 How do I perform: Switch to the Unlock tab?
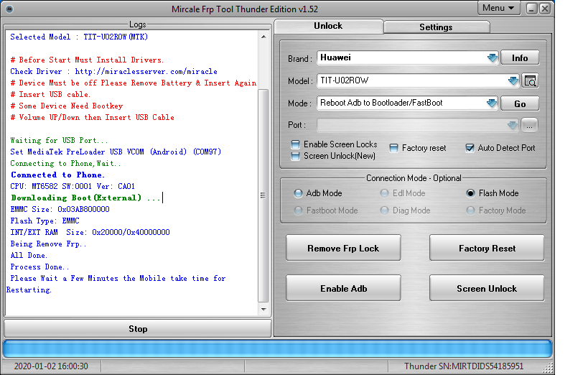(x=328, y=26)
